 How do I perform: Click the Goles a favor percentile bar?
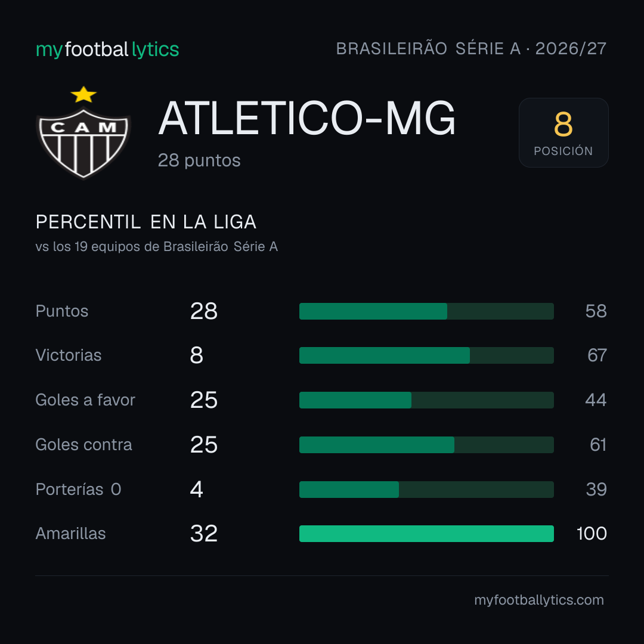tap(426, 400)
